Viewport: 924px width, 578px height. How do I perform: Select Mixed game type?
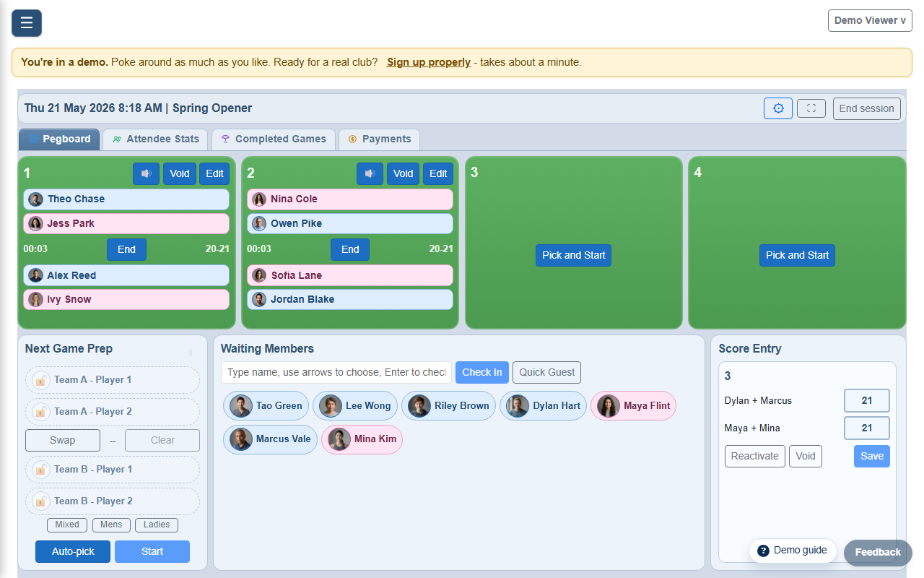[67, 525]
